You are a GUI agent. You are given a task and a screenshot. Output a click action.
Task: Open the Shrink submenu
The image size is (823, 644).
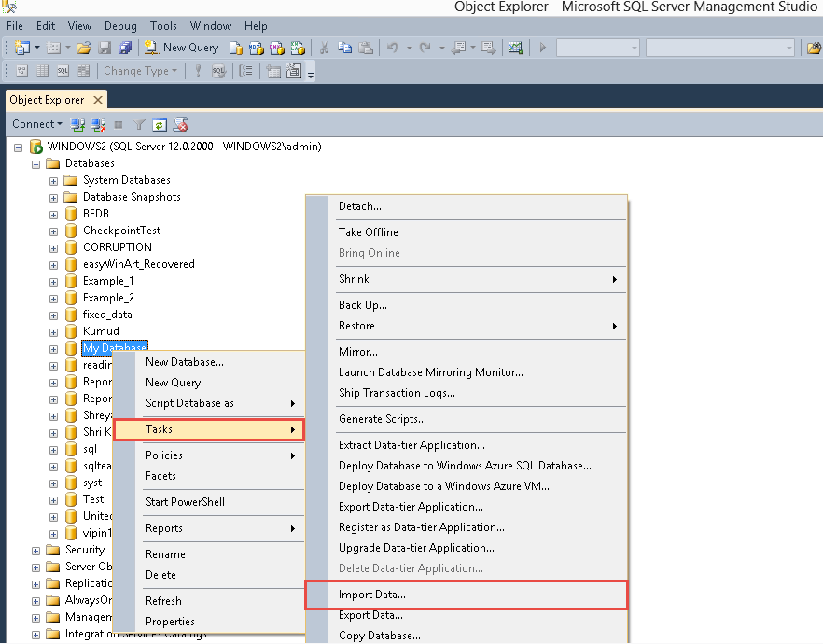point(467,279)
